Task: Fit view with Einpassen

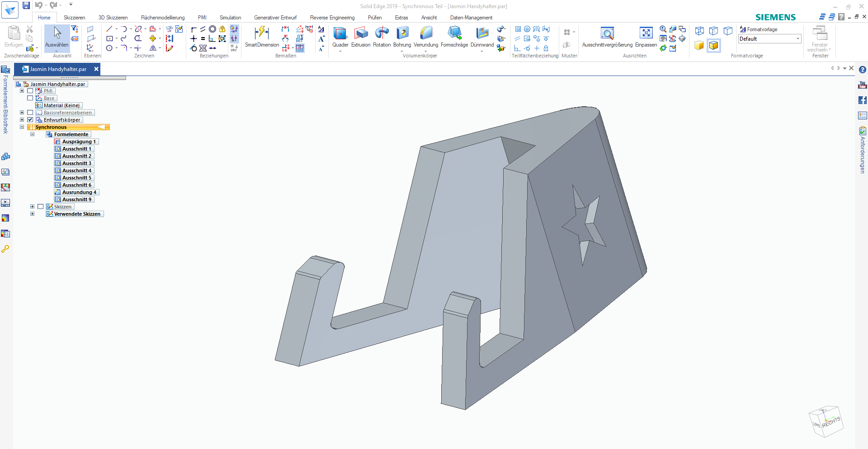Action: [646, 37]
